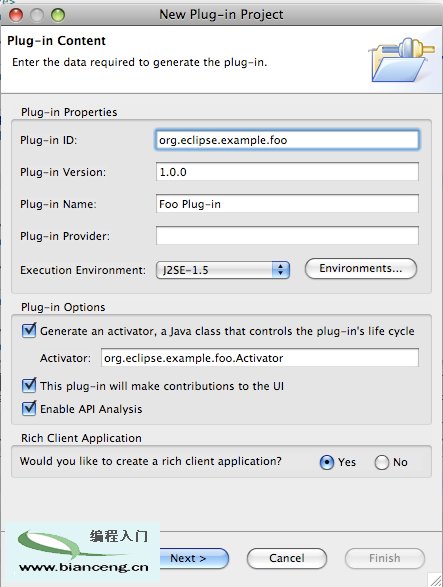Click the gray minimize window button

pos(37,15)
